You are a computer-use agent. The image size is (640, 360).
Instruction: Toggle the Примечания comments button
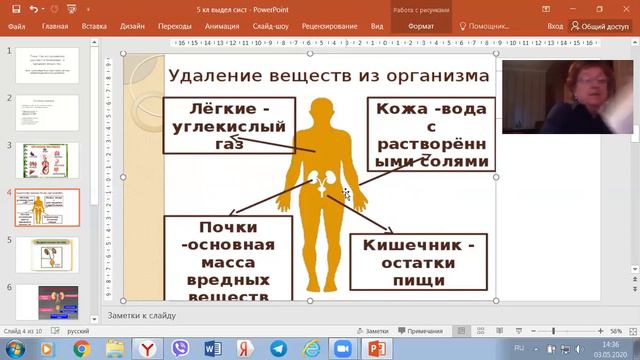click(x=420, y=331)
